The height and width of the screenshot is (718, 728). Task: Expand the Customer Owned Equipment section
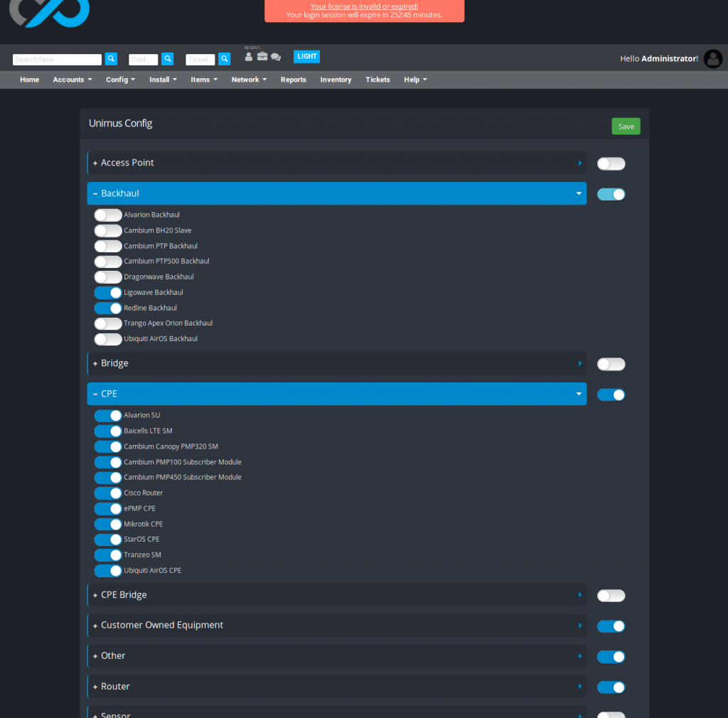pyautogui.click(x=336, y=626)
